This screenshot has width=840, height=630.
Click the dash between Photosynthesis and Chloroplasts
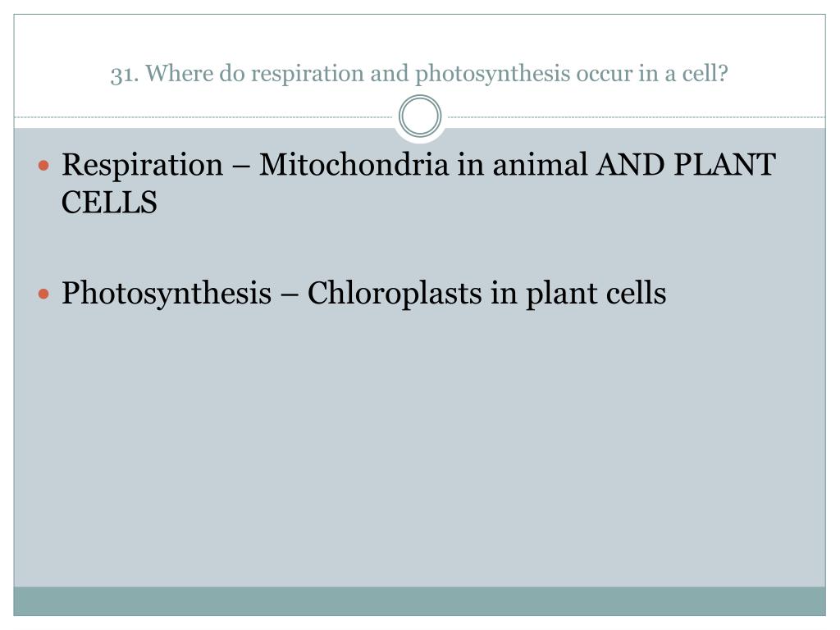[290, 295]
